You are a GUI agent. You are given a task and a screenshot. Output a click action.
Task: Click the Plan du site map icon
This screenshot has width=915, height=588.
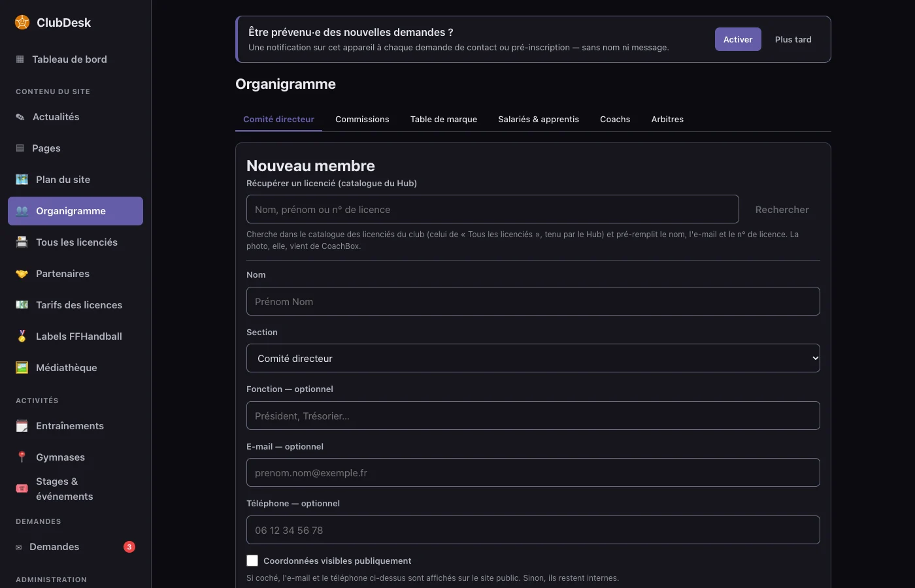(x=22, y=180)
